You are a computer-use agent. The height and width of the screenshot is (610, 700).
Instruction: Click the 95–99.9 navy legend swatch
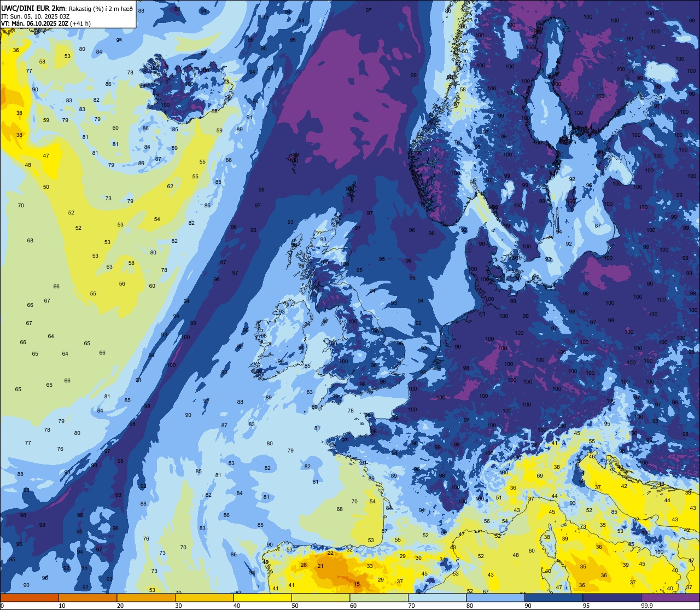(x=612, y=597)
